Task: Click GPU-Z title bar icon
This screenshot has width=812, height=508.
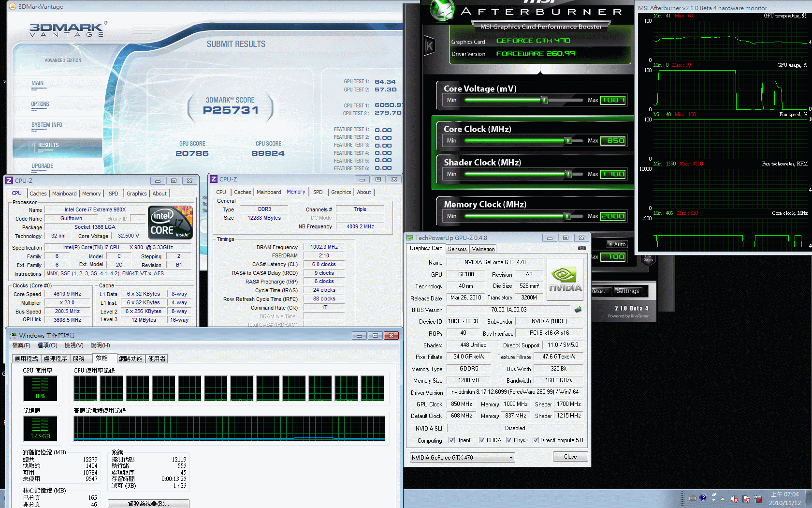Action: 410,238
